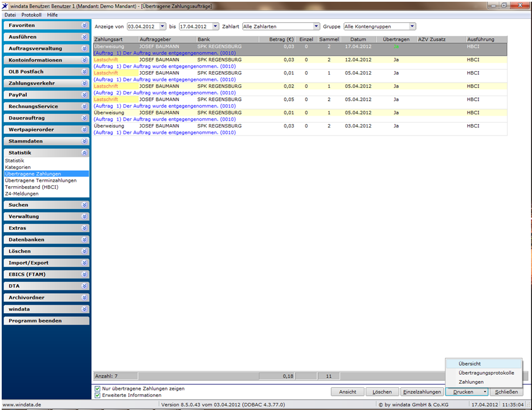Expand the Zahlungsverkehr sidebar section
Image resolution: width=532 pixels, height=410 pixels.
click(x=47, y=84)
